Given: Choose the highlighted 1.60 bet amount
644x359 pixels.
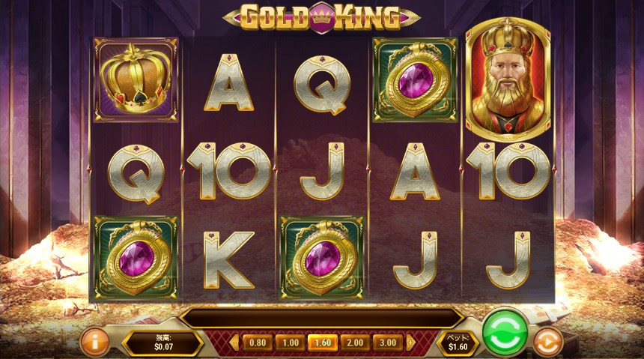Looking at the screenshot, I should pos(323,343).
